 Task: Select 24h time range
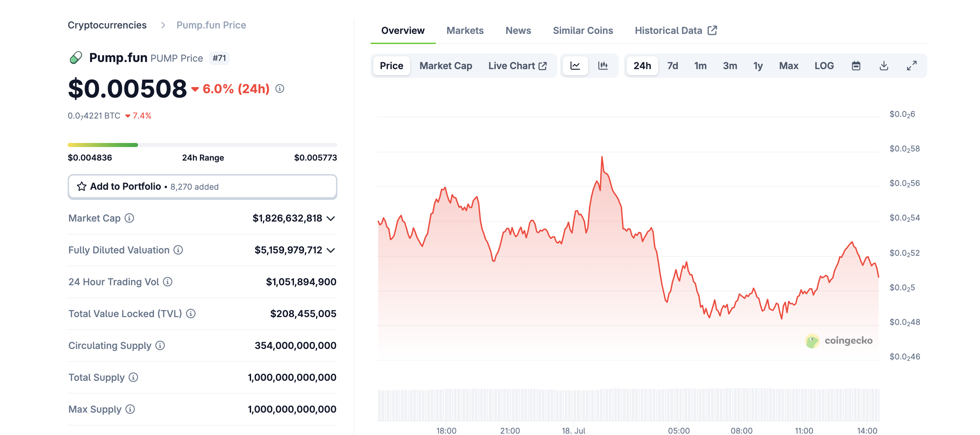(x=642, y=66)
